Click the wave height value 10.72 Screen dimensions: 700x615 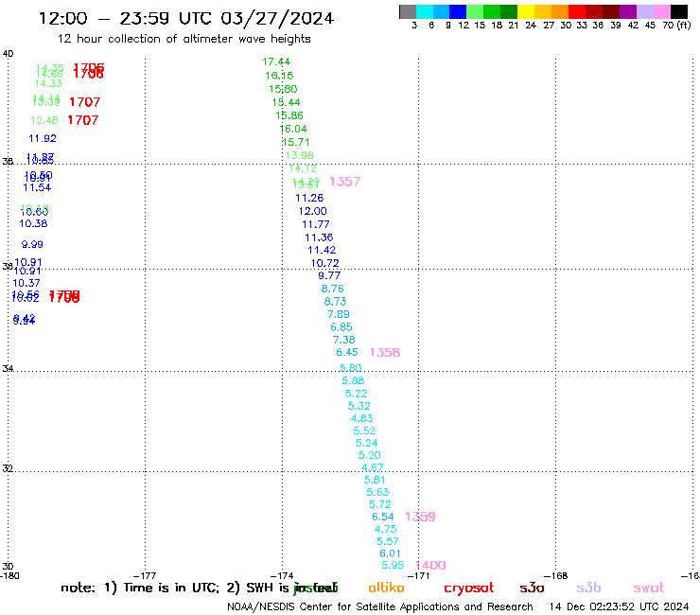click(324, 263)
